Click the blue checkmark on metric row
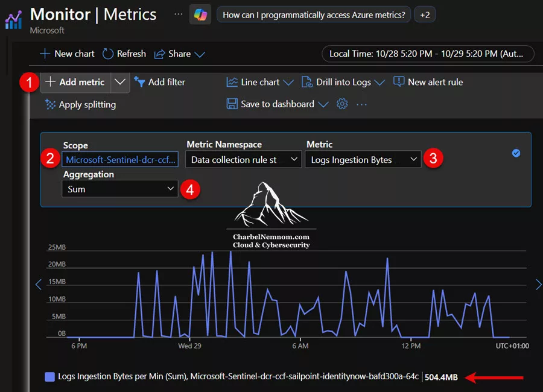The height and width of the screenshot is (392, 543). [x=516, y=153]
